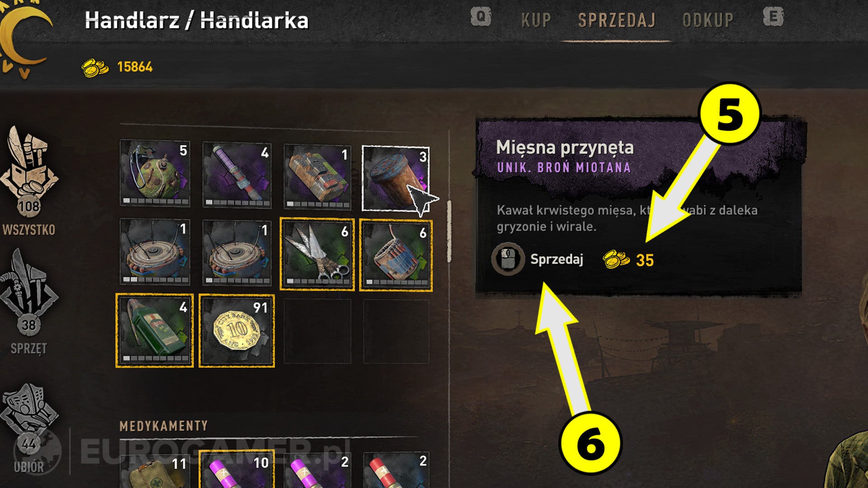
Task: Select the purple UV flare stick item
Action: click(237, 175)
